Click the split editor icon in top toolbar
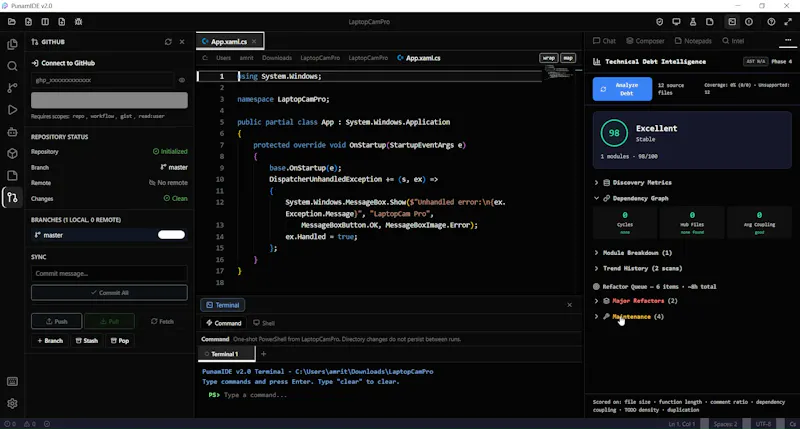 tap(45, 22)
